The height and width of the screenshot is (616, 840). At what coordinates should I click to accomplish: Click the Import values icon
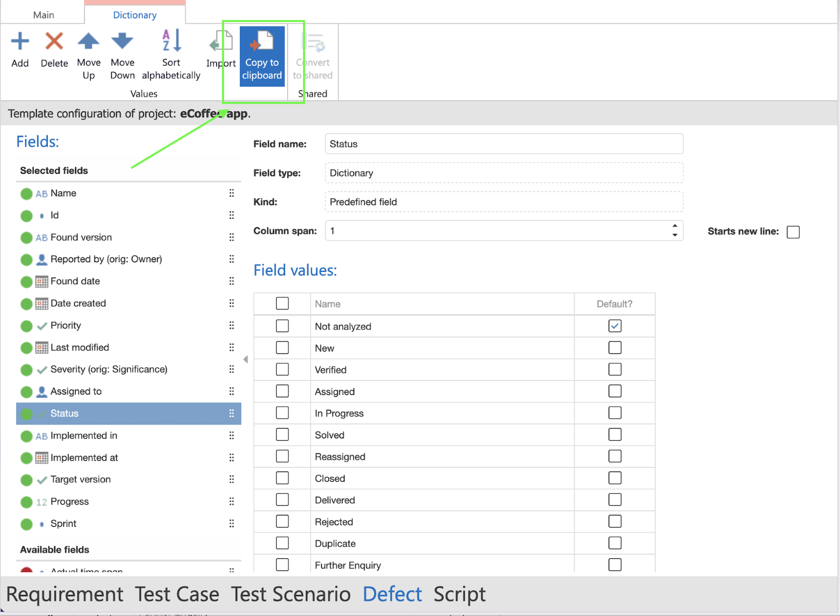(x=221, y=41)
